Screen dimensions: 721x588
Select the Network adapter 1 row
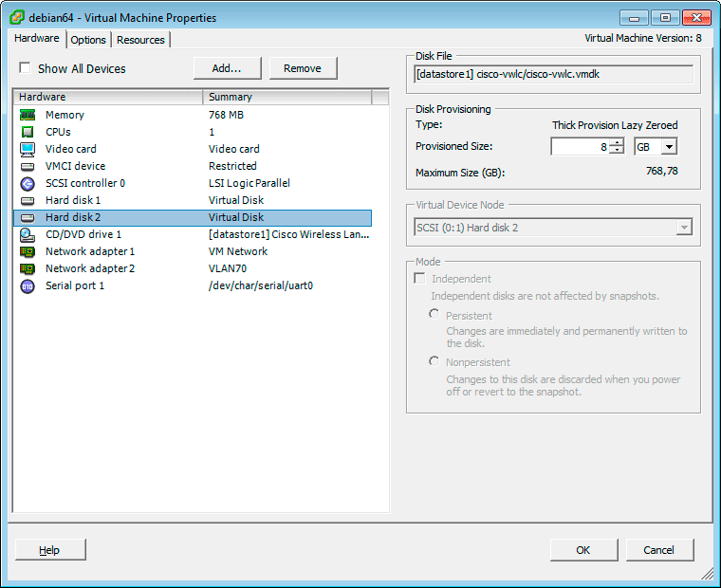[193, 251]
